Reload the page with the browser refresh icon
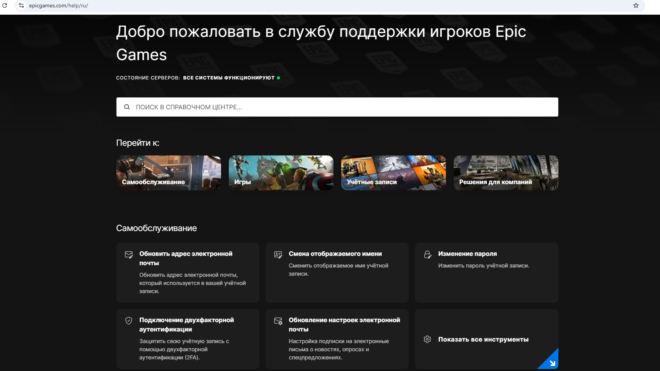Screen dimensions: 660x371 tap(5, 5)
